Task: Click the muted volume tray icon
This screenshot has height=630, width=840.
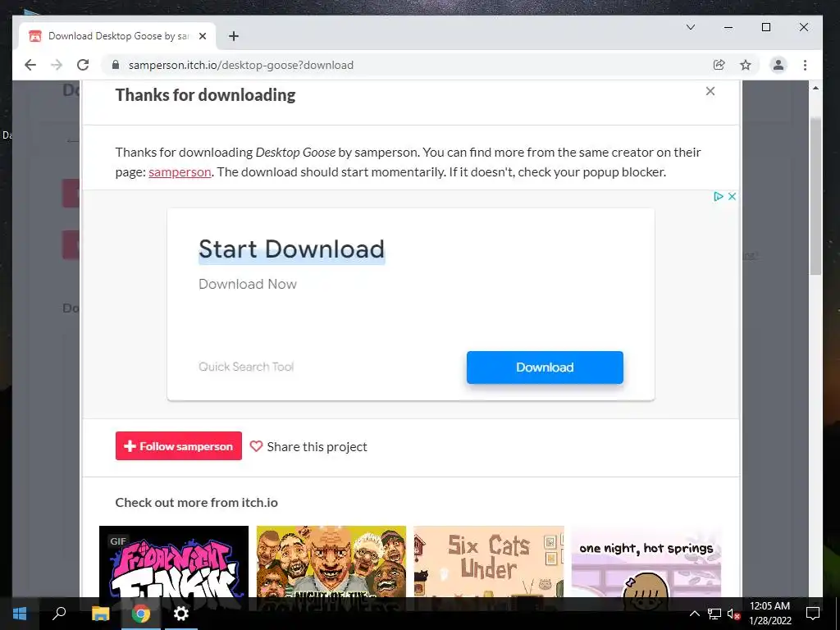Action: coord(733,614)
